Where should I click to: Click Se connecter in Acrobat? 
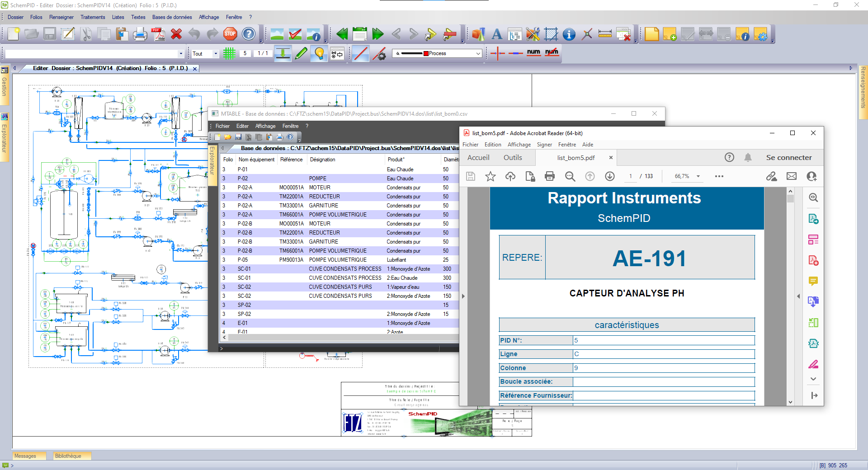tap(789, 157)
